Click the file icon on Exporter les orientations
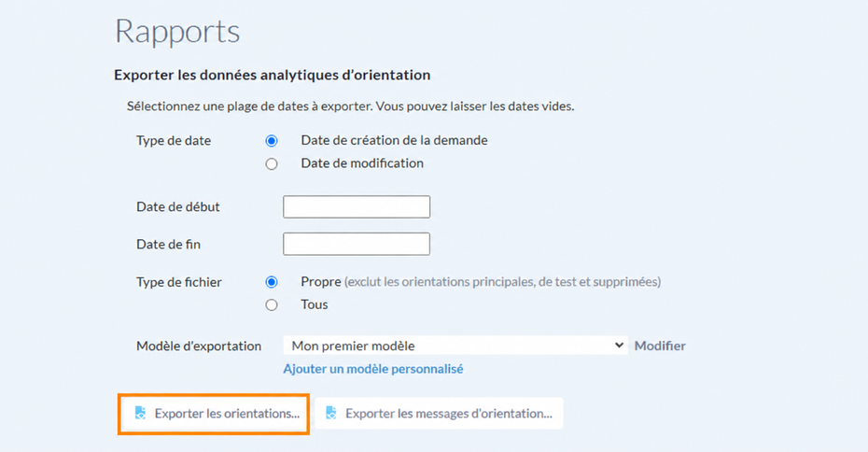Image resolution: width=868 pixels, height=452 pixels. point(141,413)
